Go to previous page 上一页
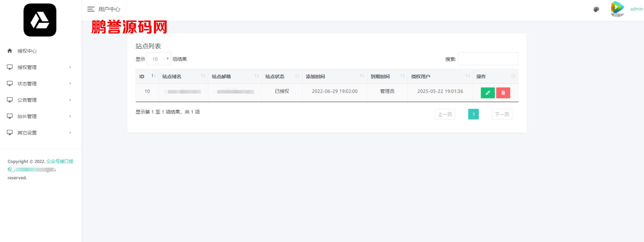Image resolution: width=644 pixels, height=242 pixels. click(x=445, y=114)
